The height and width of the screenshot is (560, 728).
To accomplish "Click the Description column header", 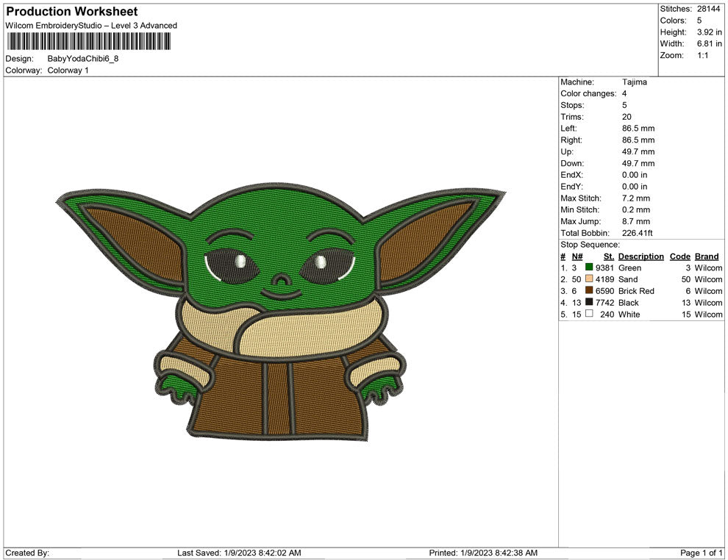I will (x=640, y=256).
